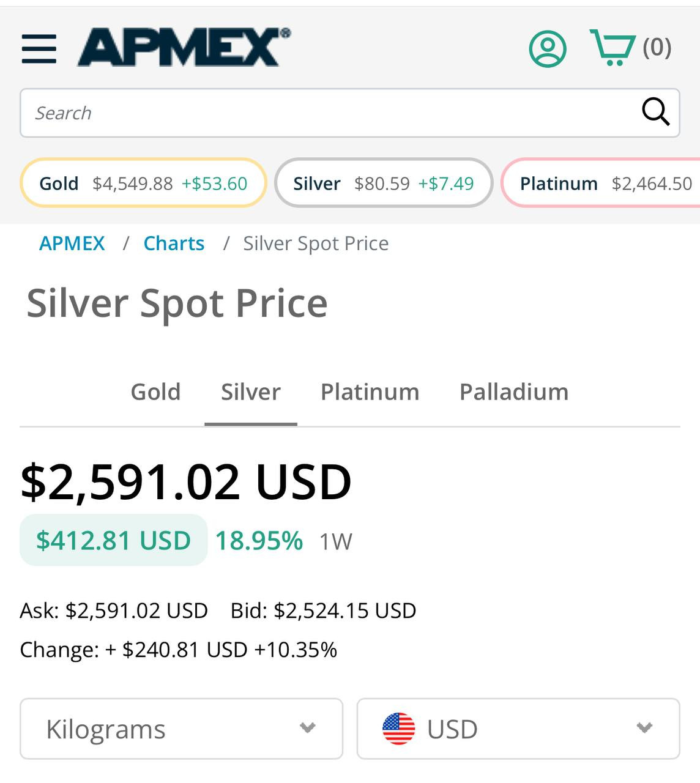
Task: Open the user account profile icon
Action: pyautogui.click(x=547, y=48)
